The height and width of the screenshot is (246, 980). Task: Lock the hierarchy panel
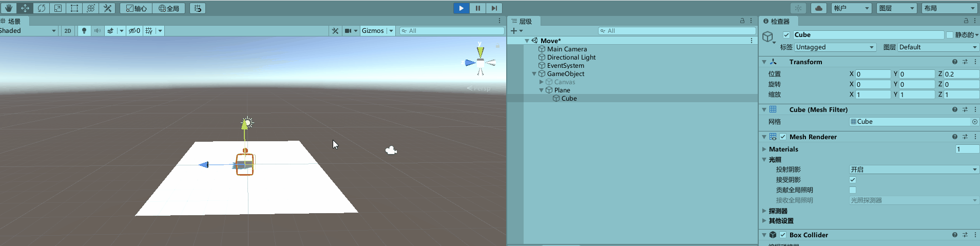(742, 21)
